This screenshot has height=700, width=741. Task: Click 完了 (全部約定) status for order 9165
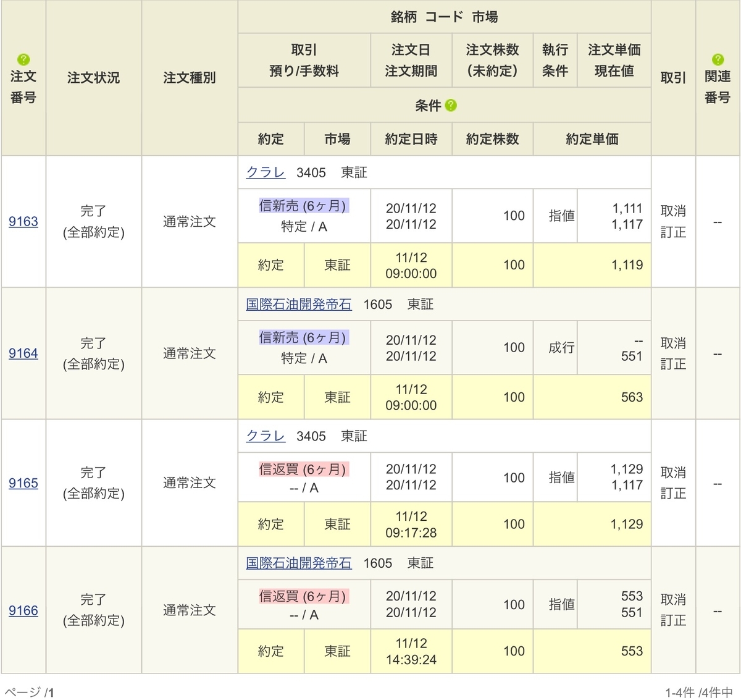[x=94, y=483]
